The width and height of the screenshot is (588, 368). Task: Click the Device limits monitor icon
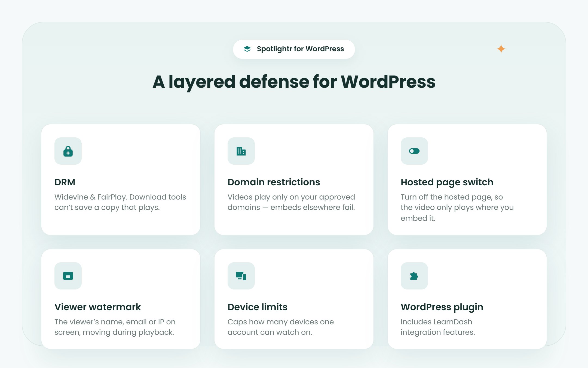(x=241, y=276)
